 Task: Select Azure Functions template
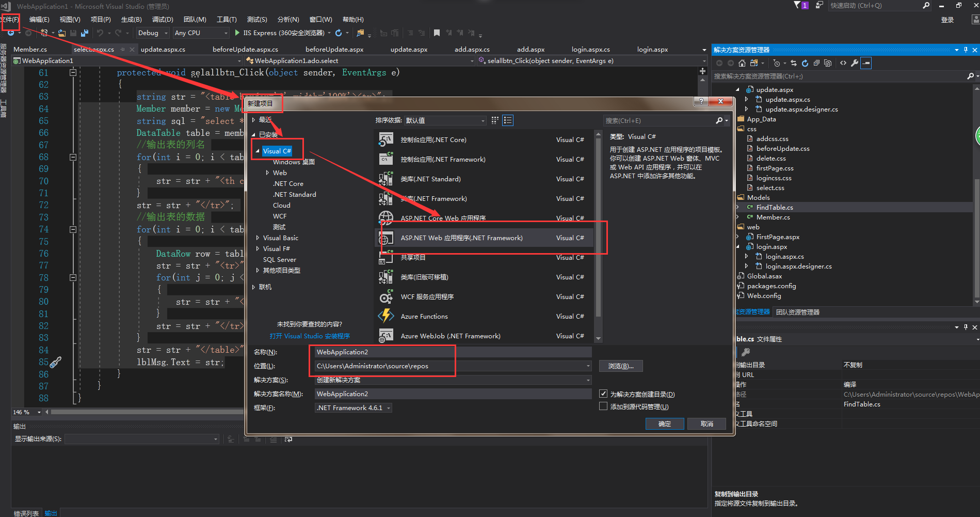point(485,317)
